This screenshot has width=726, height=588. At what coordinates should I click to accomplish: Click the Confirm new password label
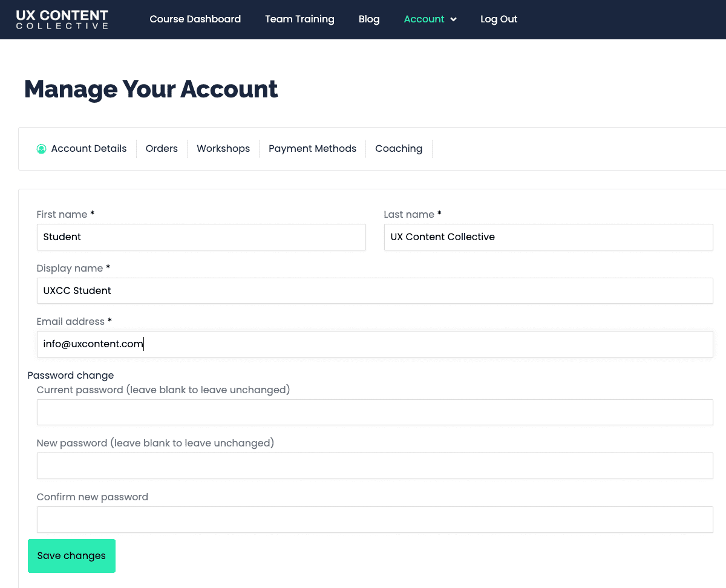click(x=92, y=497)
